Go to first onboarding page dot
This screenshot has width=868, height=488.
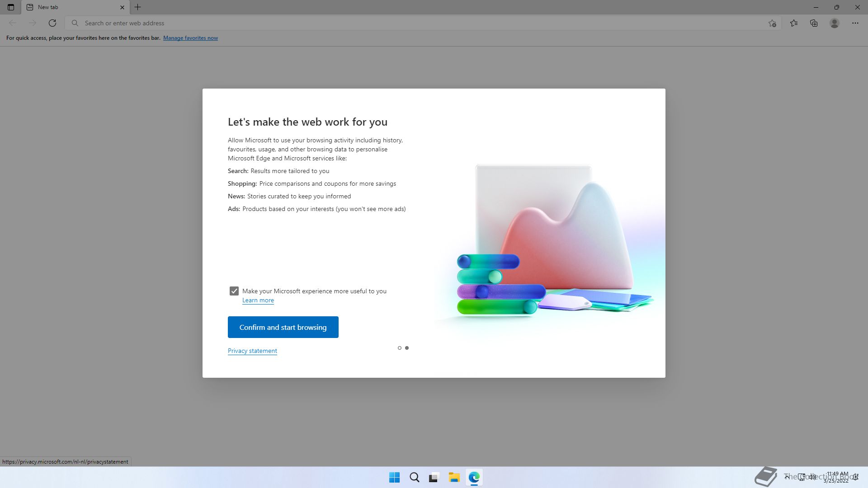click(x=399, y=348)
